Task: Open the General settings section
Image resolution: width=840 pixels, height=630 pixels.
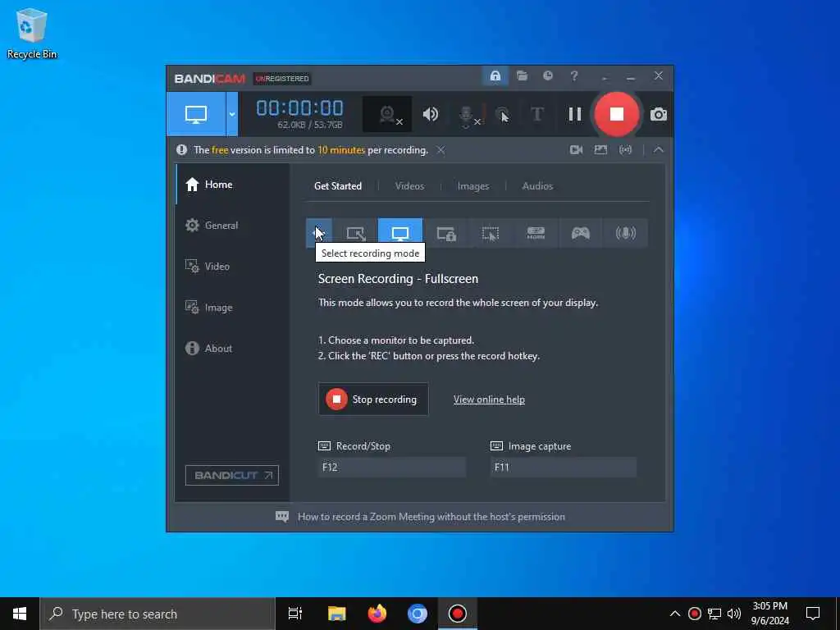Action: [x=232, y=226]
